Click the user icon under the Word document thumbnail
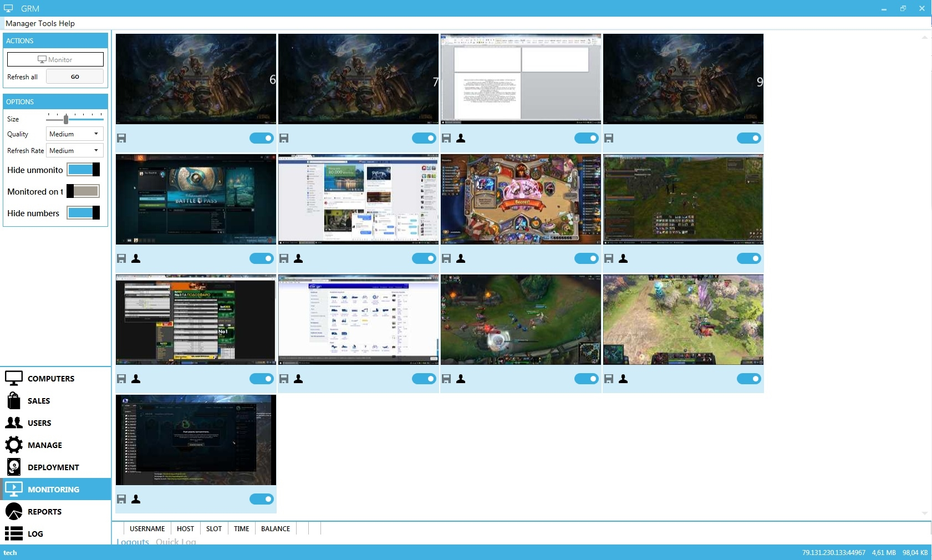932x560 pixels. click(x=461, y=138)
